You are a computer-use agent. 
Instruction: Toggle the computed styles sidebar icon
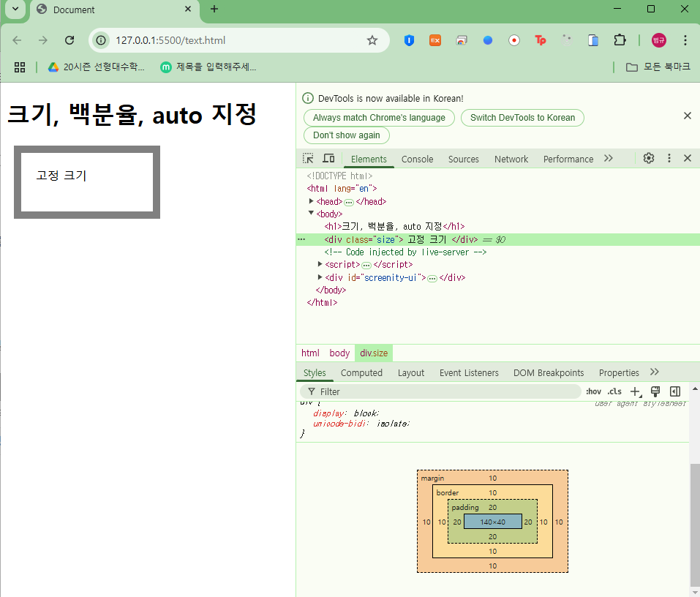675,391
